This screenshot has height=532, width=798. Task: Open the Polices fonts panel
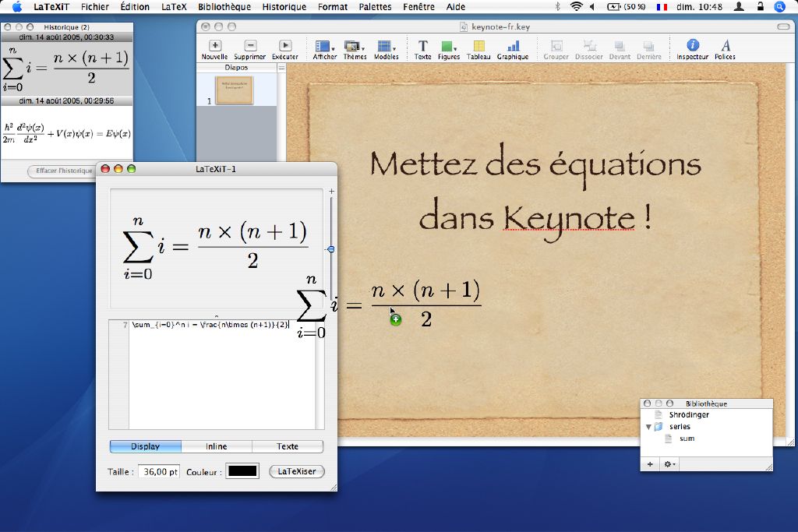[x=726, y=45]
